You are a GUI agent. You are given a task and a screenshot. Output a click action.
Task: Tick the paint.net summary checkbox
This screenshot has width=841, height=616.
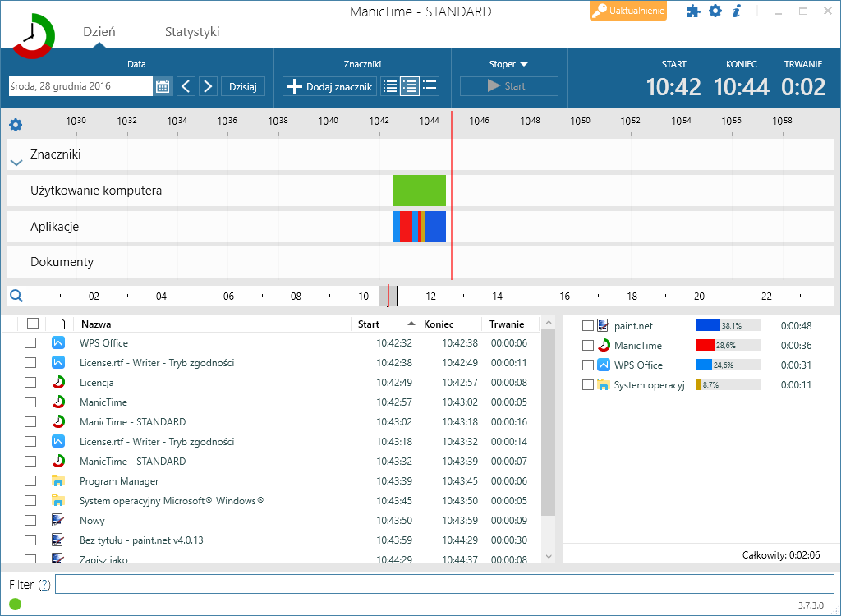tap(588, 326)
